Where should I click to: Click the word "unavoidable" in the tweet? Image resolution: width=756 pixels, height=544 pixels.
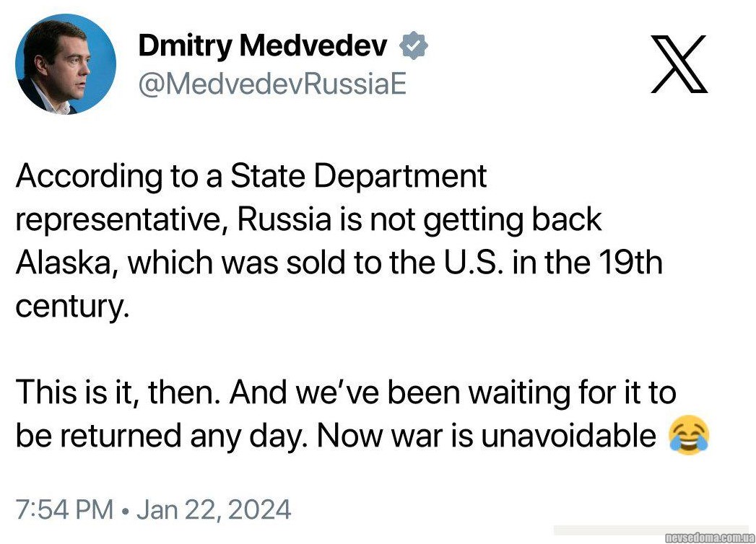pos(568,436)
